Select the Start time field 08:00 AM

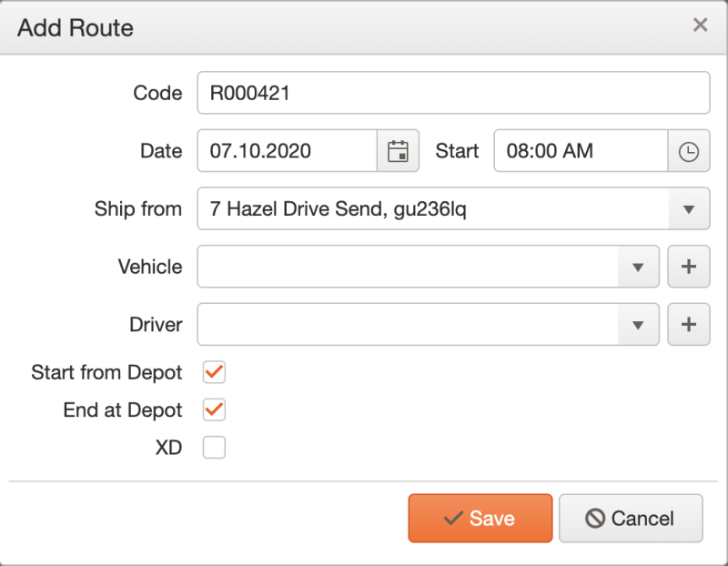point(581,151)
